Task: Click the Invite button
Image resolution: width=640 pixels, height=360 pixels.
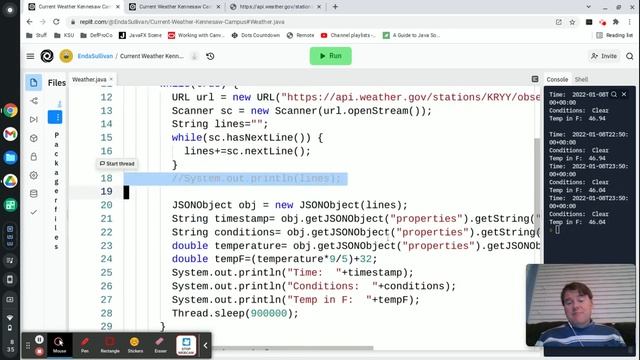Action: pyautogui.click(x=604, y=56)
